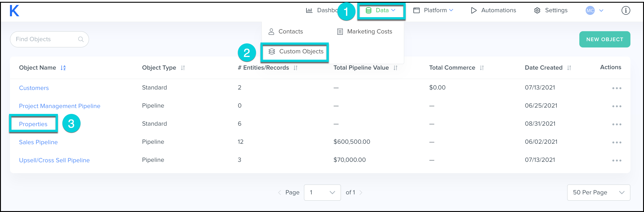
Task: Sort by Date Created column icon
Action: (569, 68)
